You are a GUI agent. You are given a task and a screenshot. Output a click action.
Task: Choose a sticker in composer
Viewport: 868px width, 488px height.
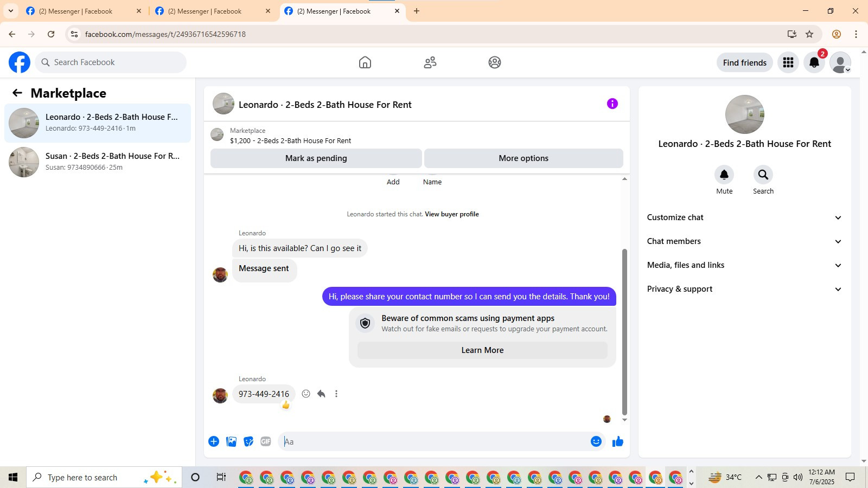click(248, 441)
